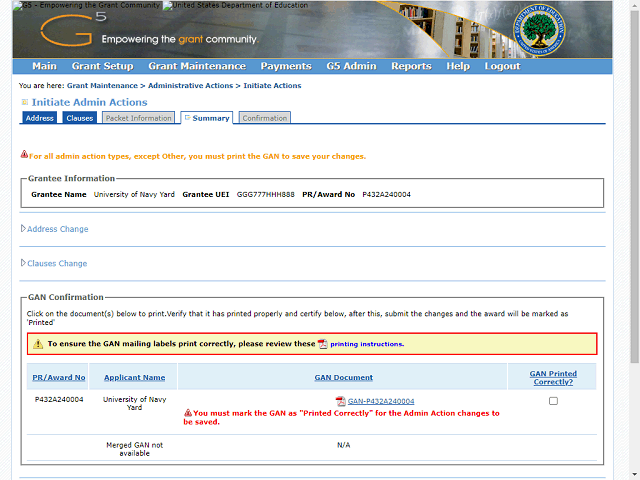Click red alert icon before admin action notice
640x480 pixels.
tap(24, 154)
